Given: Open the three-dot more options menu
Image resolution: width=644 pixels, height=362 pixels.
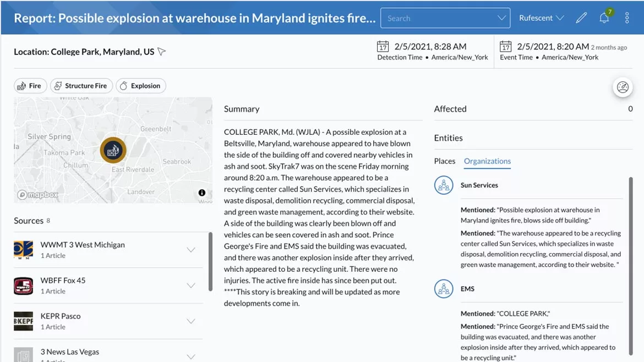Looking at the screenshot, I should coord(627,18).
